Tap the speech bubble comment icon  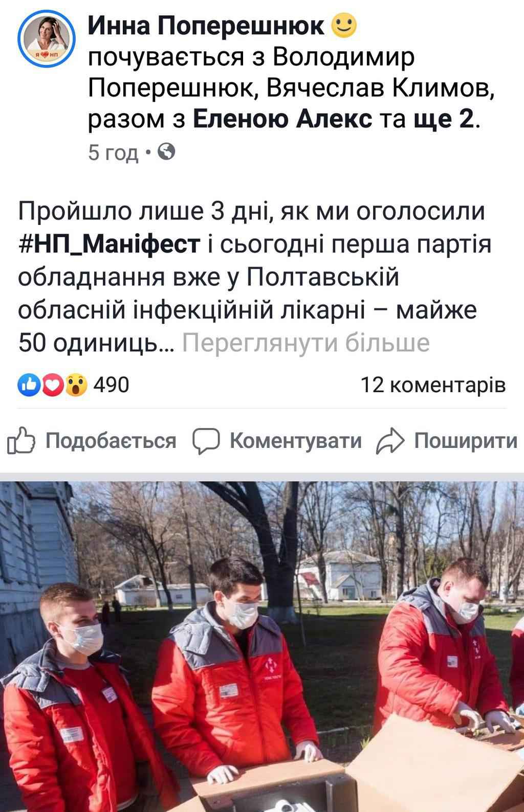pyautogui.click(x=206, y=441)
